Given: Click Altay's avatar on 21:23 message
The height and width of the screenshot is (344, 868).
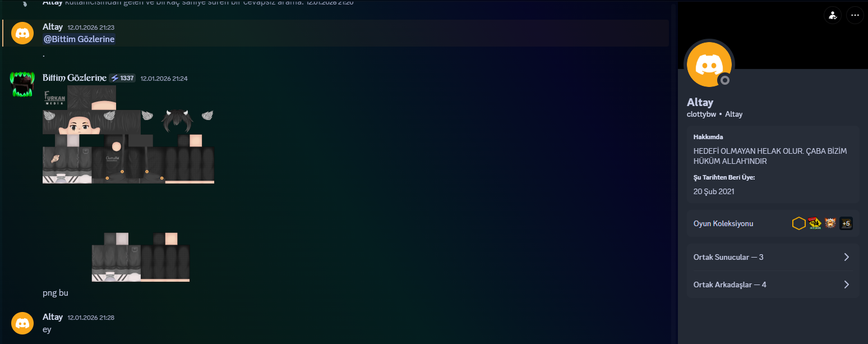Looking at the screenshot, I should click(x=22, y=33).
